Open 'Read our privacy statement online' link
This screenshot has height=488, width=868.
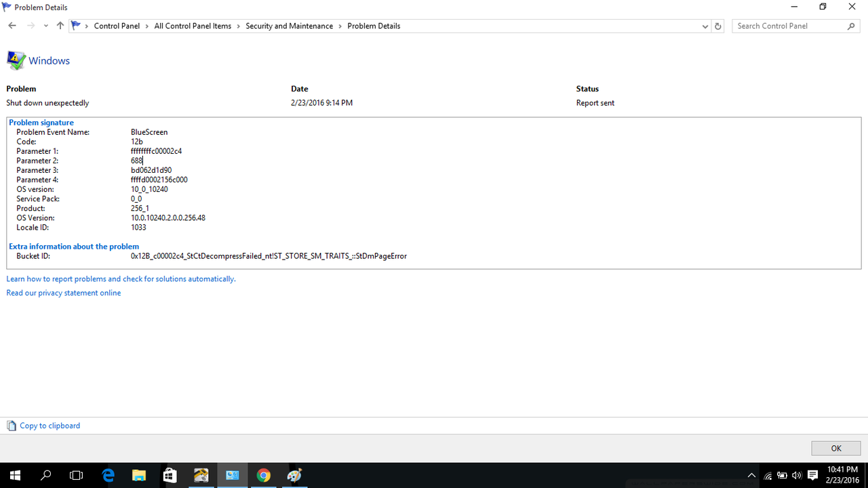pos(64,293)
